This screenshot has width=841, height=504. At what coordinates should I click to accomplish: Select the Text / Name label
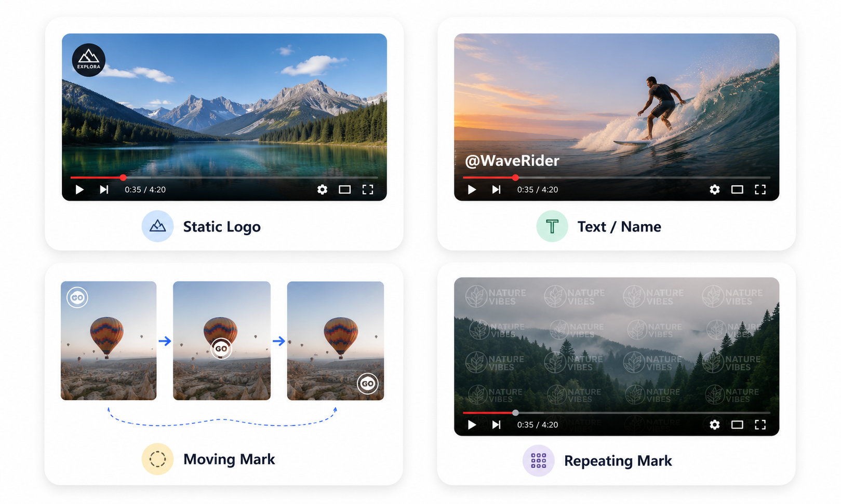click(x=619, y=227)
